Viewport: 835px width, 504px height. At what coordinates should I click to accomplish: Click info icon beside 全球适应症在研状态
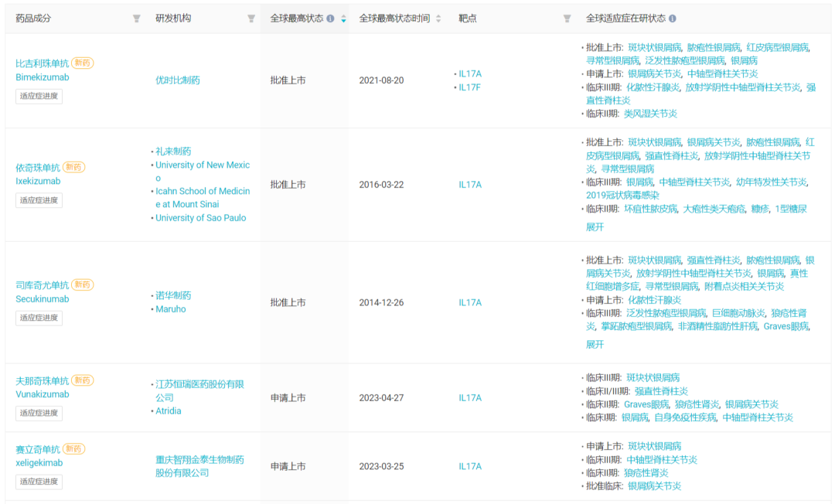[x=673, y=19]
